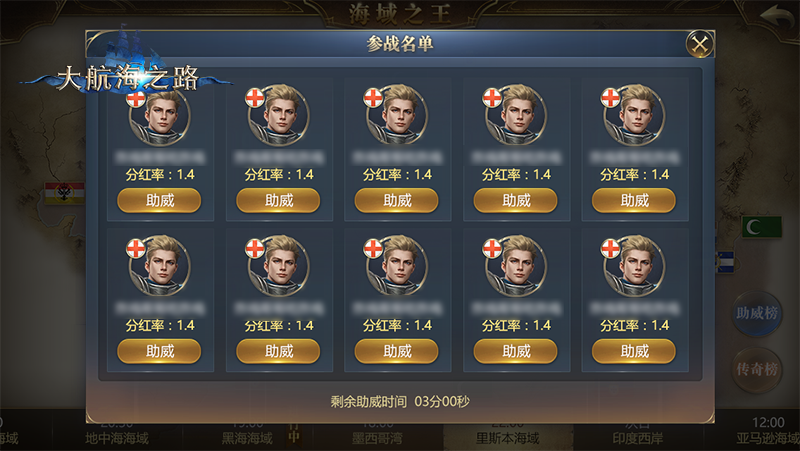Open the 传奇榜 round button
800x451 pixels.
(757, 369)
